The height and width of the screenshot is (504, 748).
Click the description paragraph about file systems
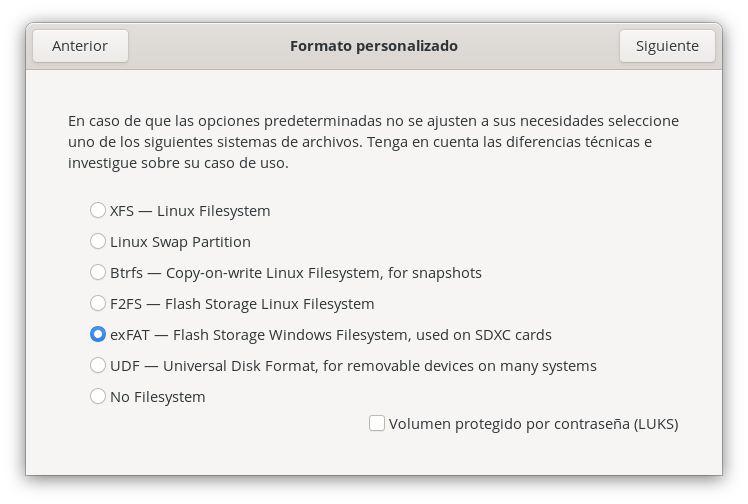pyautogui.click(x=374, y=142)
